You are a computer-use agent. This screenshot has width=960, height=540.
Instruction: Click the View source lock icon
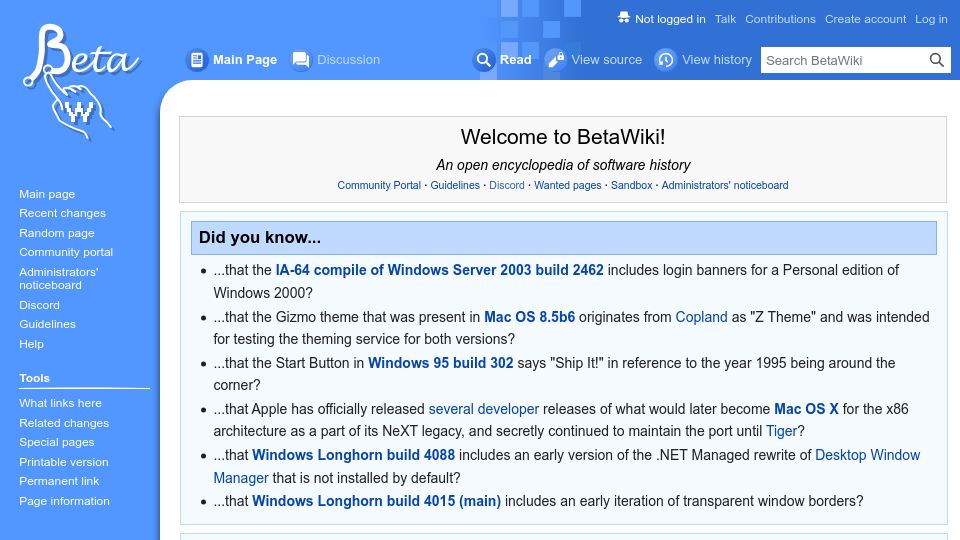(555, 60)
